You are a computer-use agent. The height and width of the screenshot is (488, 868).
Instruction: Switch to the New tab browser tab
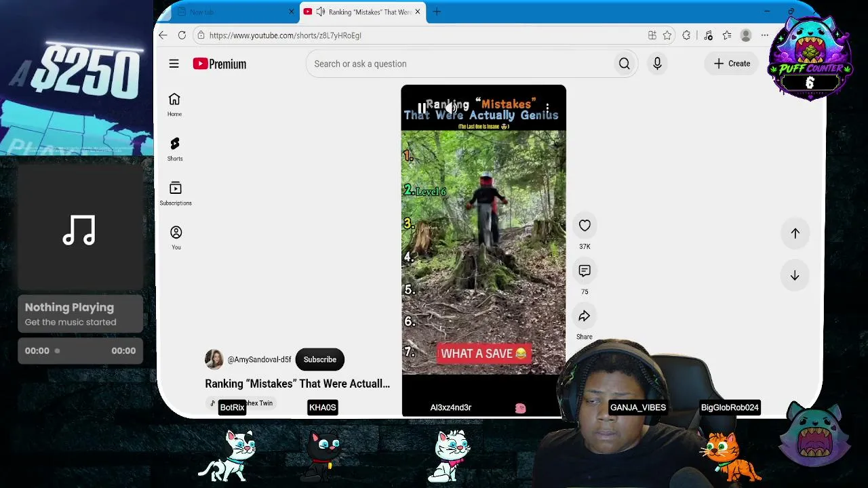229,12
